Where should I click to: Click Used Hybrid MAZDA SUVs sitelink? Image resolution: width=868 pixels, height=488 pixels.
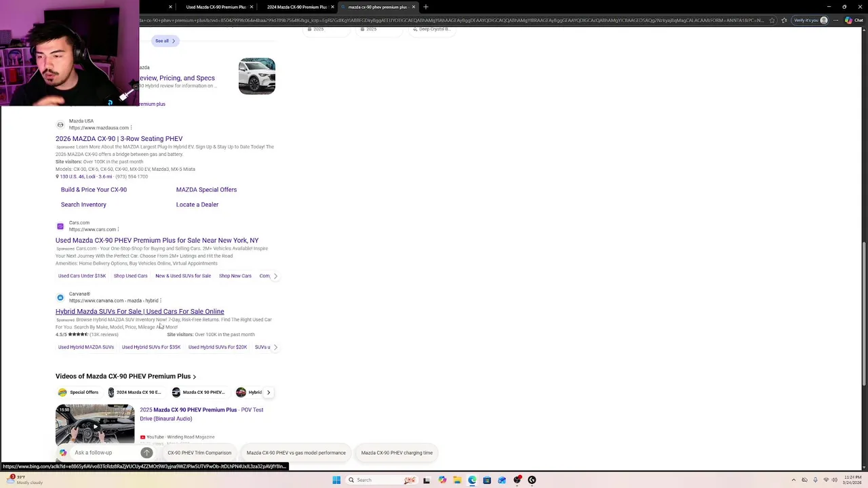point(86,347)
